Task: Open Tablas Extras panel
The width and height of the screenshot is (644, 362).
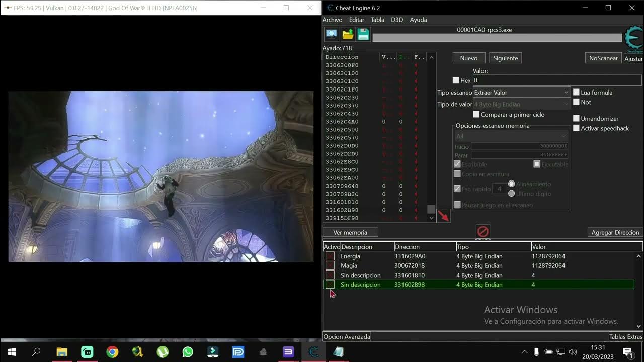Action: (x=626, y=337)
